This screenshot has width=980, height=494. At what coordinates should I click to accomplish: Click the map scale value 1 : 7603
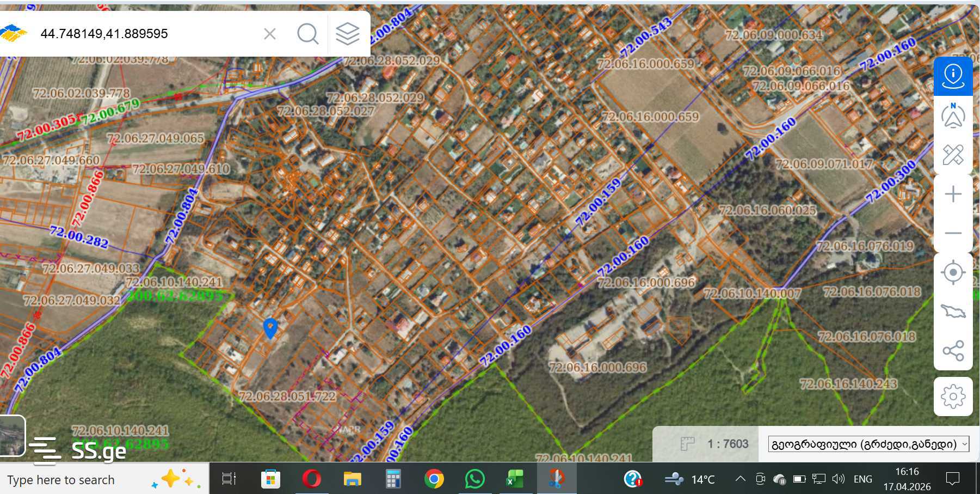(728, 444)
